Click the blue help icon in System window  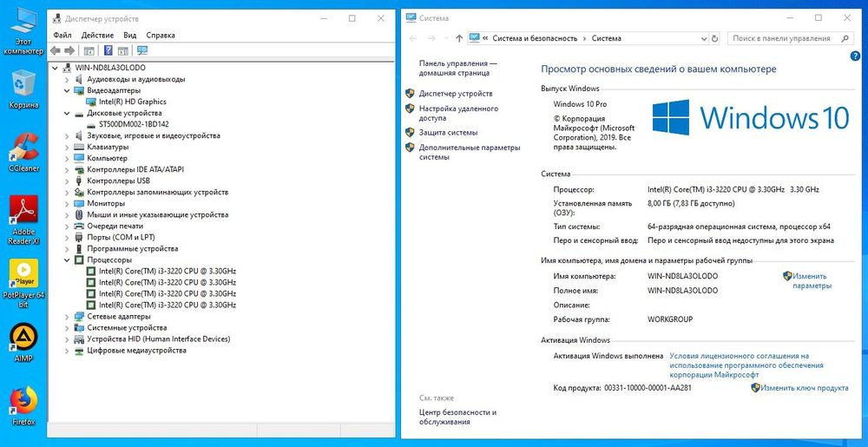(855, 56)
